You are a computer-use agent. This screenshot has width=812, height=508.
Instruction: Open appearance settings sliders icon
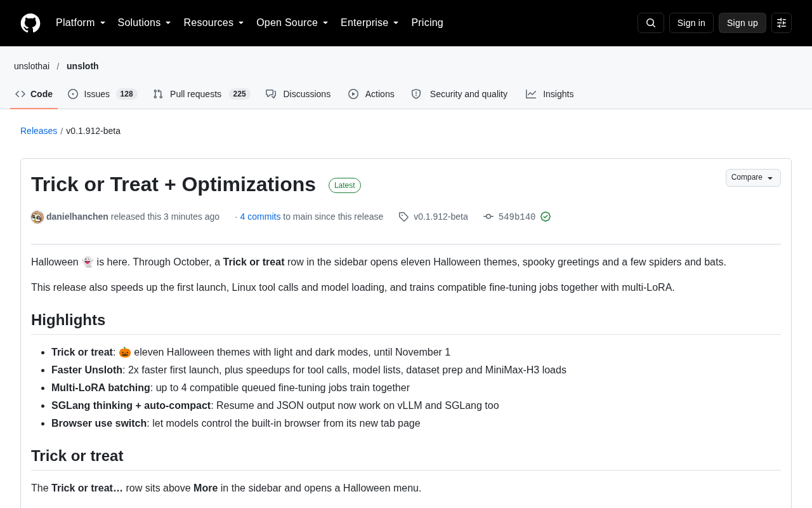click(x=782, y=23)
